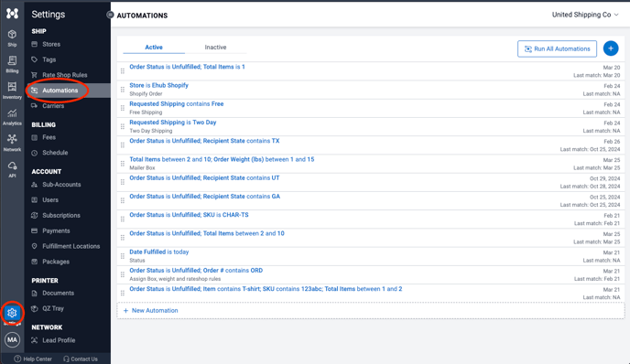Click Run All Automations button

pyautogui.click(x=557, y=49)
